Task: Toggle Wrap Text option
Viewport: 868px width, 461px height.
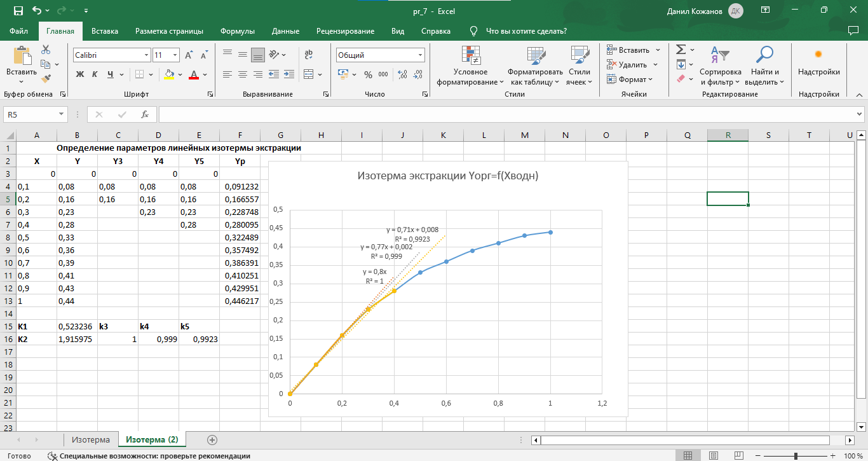Action: (x=309, y=55)
